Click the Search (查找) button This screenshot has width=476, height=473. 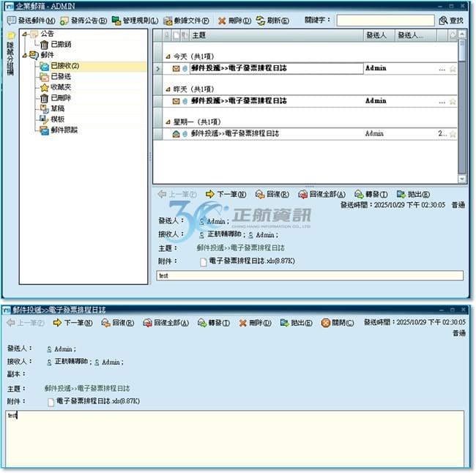tap(451, 21)
